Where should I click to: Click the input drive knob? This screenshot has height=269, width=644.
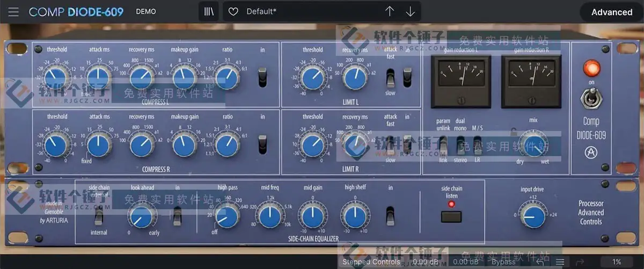533,216
